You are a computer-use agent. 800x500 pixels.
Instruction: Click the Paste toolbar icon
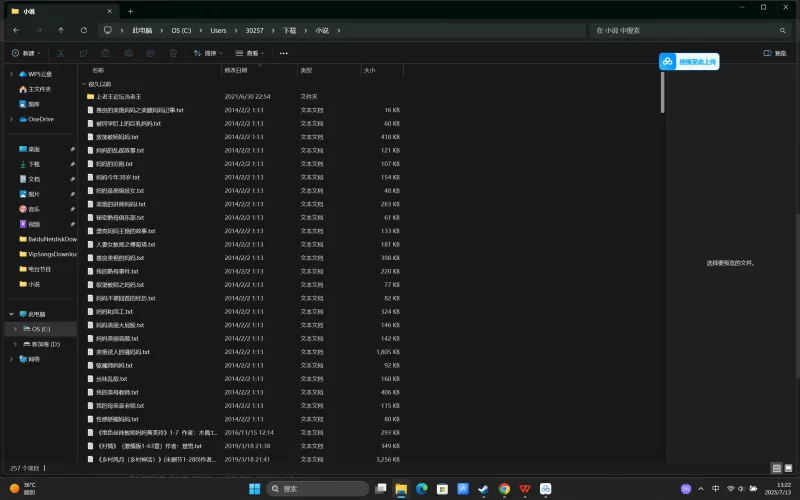tap(106, 53)
